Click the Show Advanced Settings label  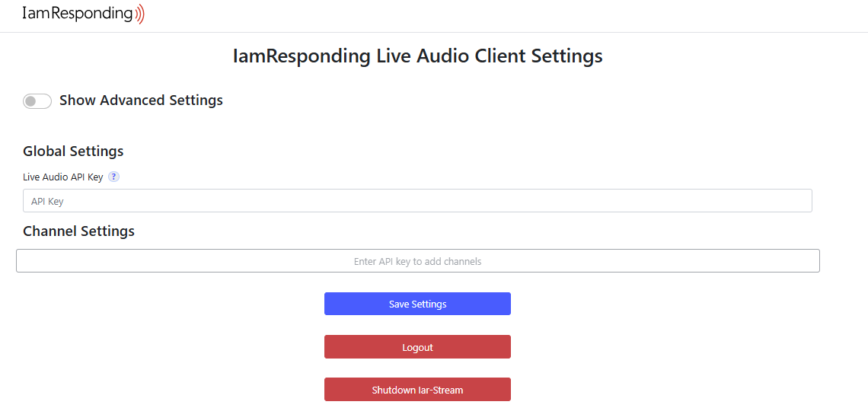(x=141, y=100)
